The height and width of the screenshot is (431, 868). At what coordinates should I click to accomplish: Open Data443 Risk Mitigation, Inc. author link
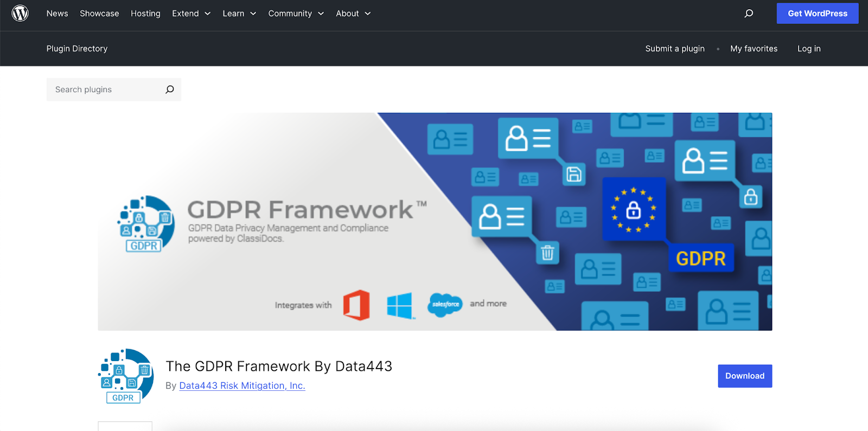242,385
